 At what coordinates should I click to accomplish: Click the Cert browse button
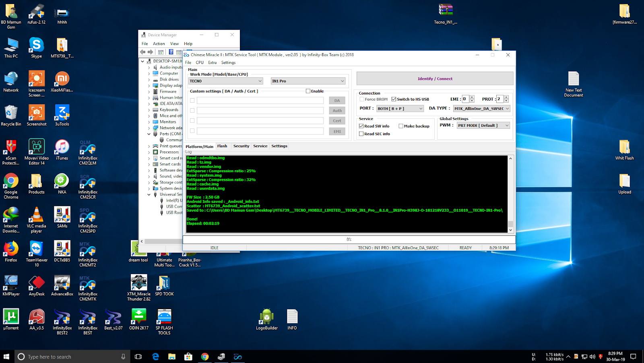point(337,121)
